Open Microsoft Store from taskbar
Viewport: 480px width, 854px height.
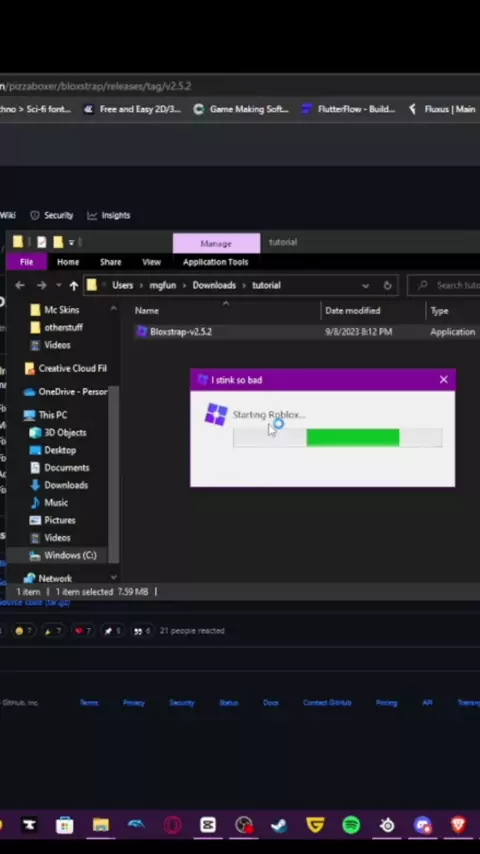[64, 825]
